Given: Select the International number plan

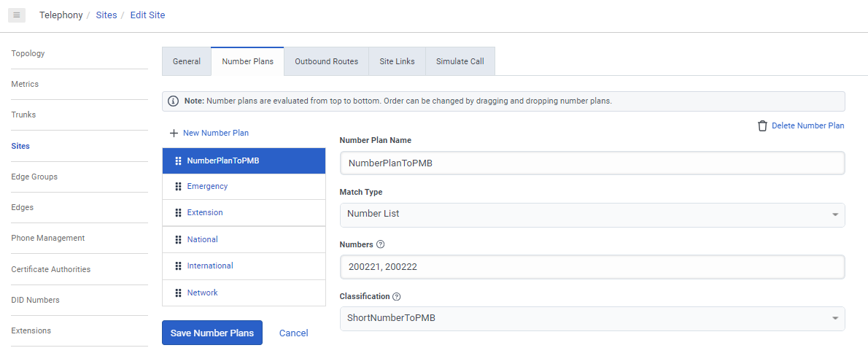Looking at the screenshot, I should pyautogui.click(x=244, y=266).
